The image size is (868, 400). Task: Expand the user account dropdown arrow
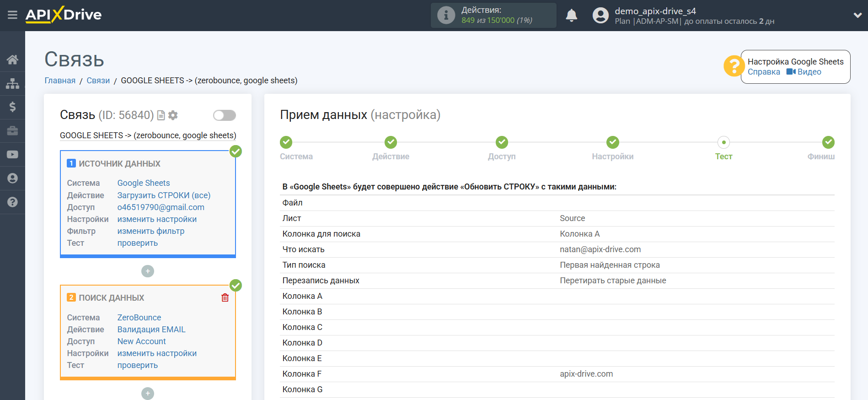click(857, 15)
